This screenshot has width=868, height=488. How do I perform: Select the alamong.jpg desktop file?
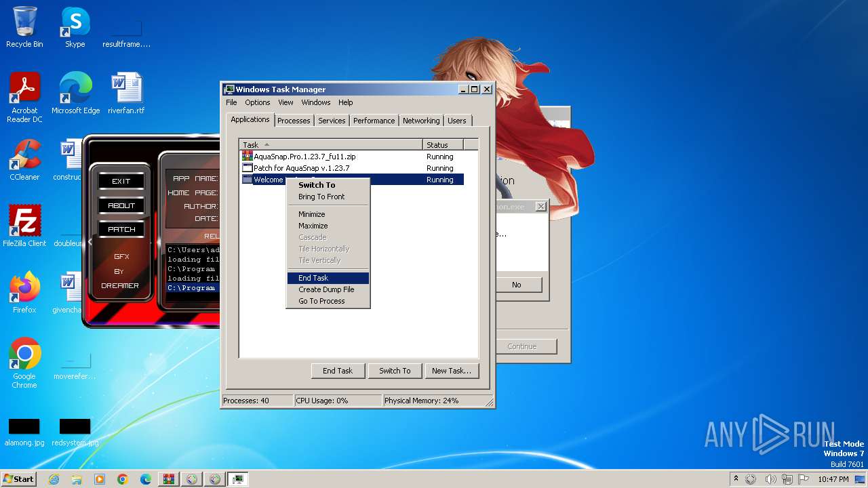click(x=24, y=432)
